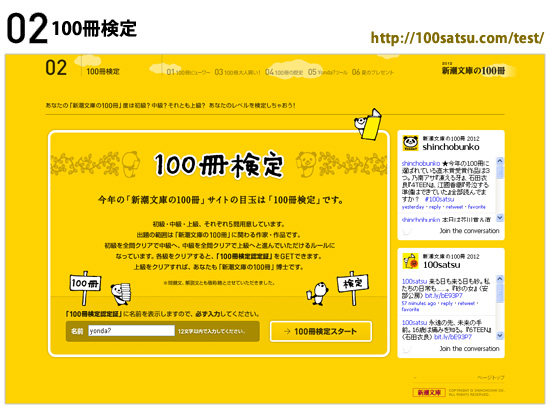550x411 pixels.
Task: Click the ページトップ page top link
Action: [x=491, y=378]
